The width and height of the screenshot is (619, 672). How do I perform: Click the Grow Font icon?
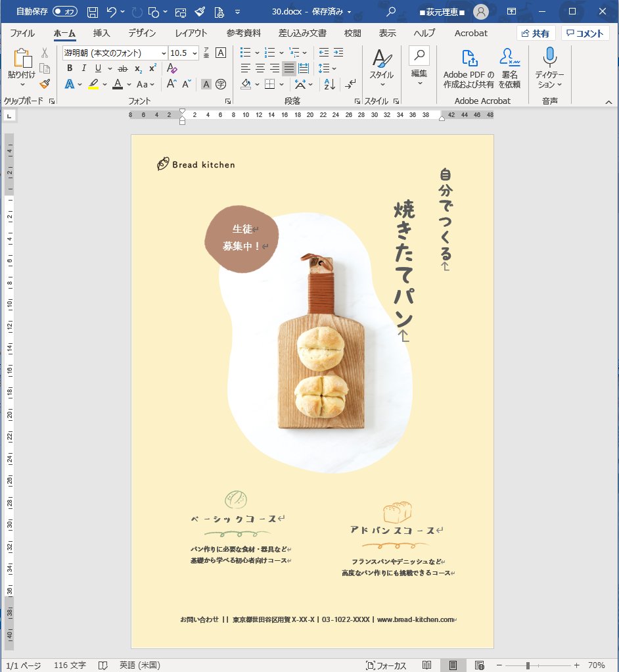point(172,84)
